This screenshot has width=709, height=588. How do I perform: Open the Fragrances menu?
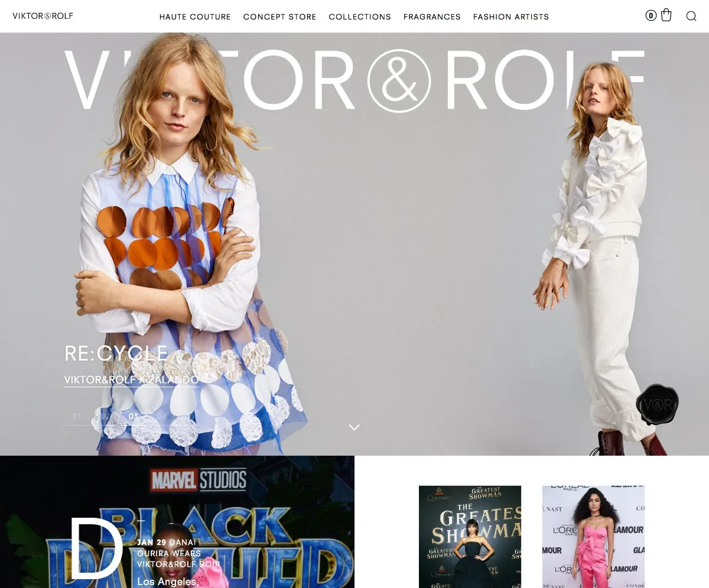coord(432,17)
